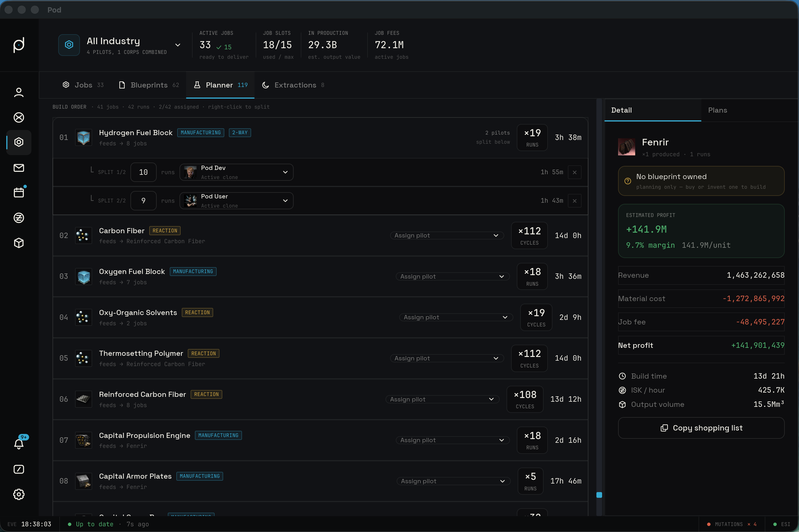Click the All Industry hexagon badge
This screenshot has width=799, height=532.
point(69,45)
